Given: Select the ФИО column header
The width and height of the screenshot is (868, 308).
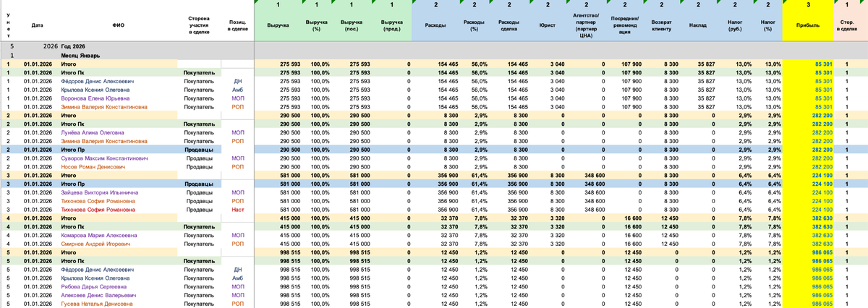Looking at the screenshot, I should click(x=119, y=25).
